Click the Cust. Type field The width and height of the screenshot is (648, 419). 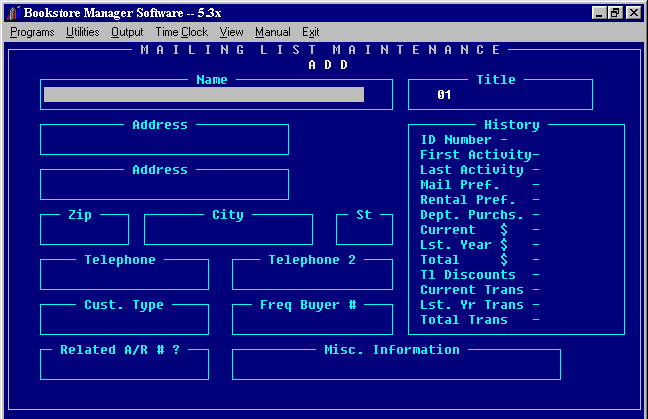(x=124, y=320)
